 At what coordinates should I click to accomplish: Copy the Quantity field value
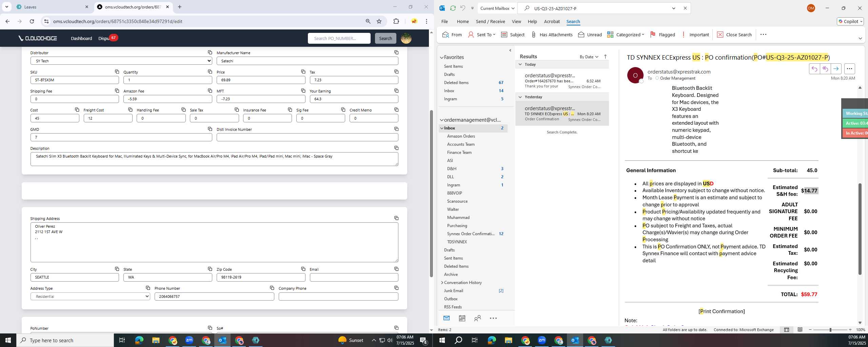210,72
